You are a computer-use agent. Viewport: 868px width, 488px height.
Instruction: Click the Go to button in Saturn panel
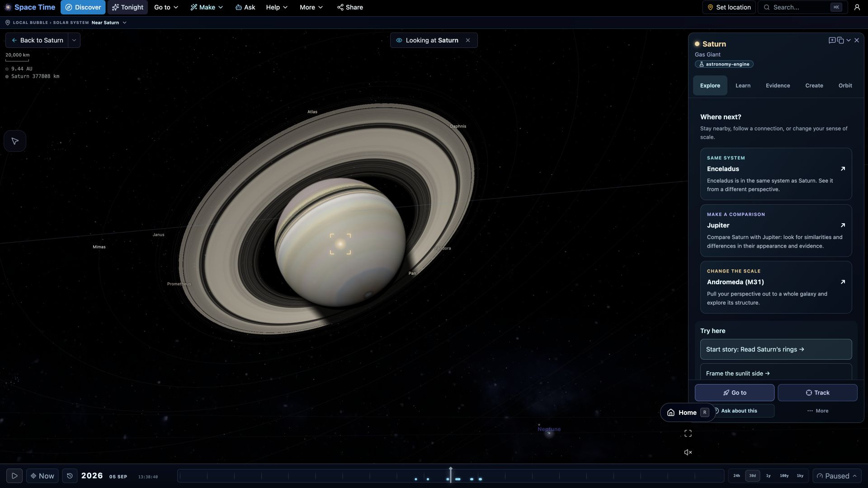pos(734,393)
